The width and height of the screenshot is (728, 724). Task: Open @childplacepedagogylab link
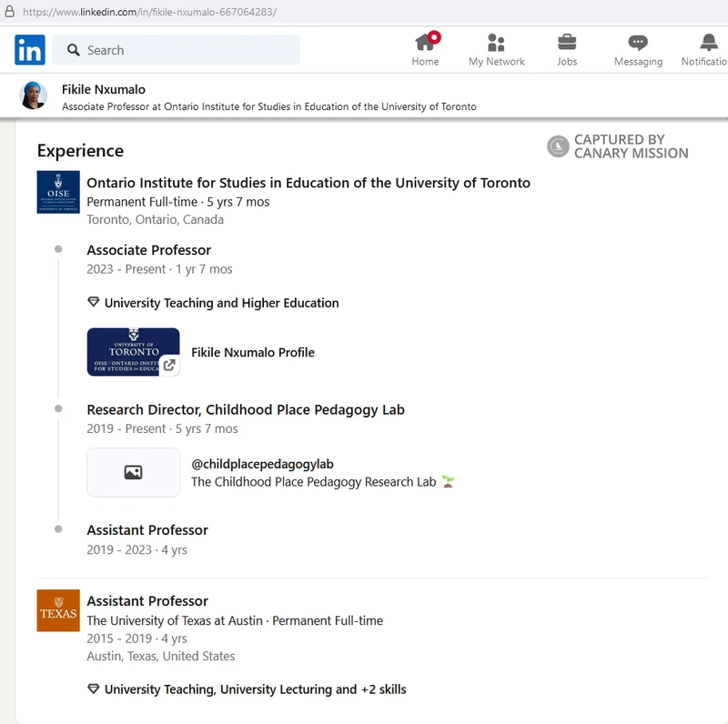pos(262,464)
